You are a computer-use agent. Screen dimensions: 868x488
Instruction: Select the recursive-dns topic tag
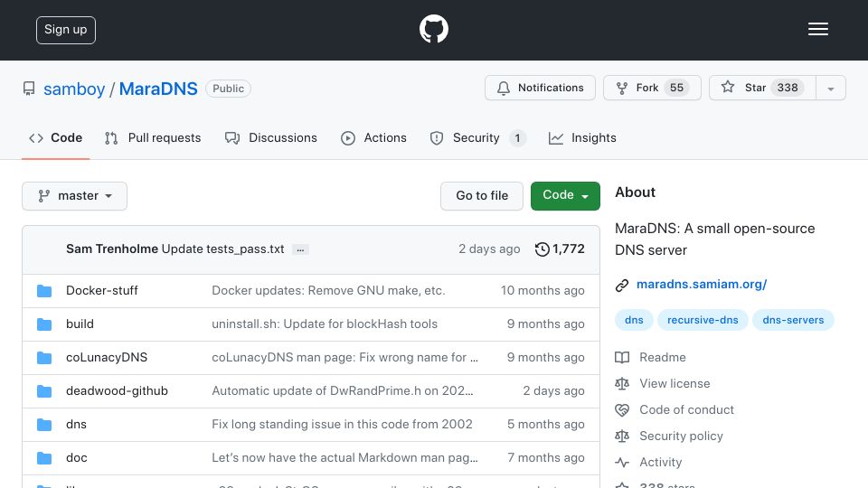[x=703, y=320]
